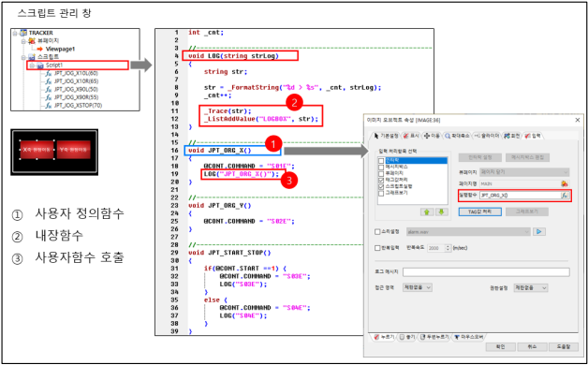
Task: Move the selected input item up with green arrow
Action: [427, 212]
